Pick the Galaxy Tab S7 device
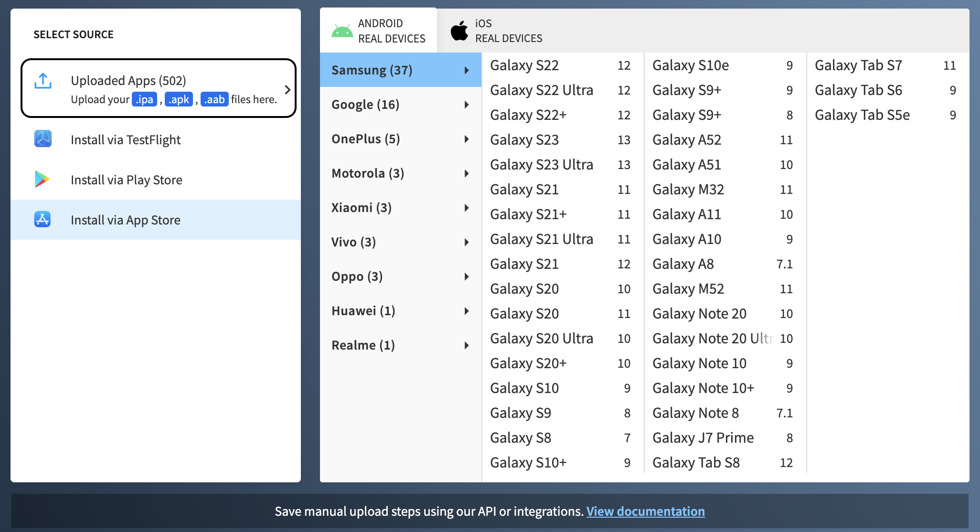 (x=858, y=65)
